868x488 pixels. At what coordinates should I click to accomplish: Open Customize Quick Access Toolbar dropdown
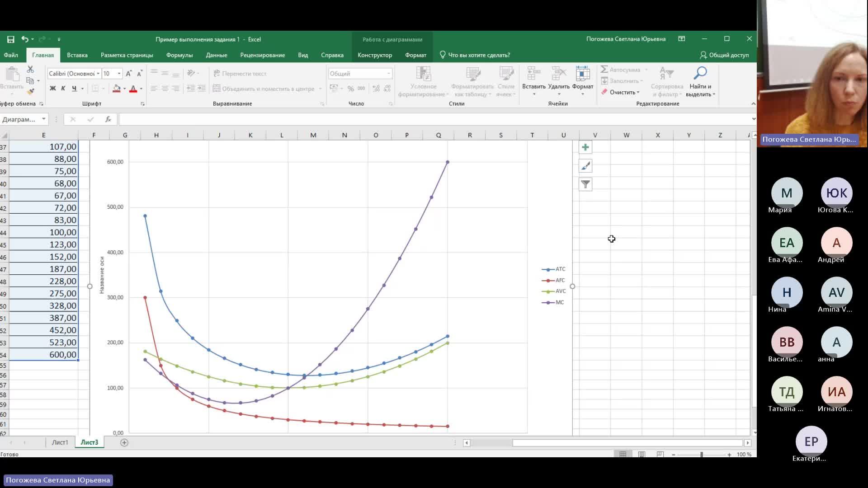tap(59, 39)
